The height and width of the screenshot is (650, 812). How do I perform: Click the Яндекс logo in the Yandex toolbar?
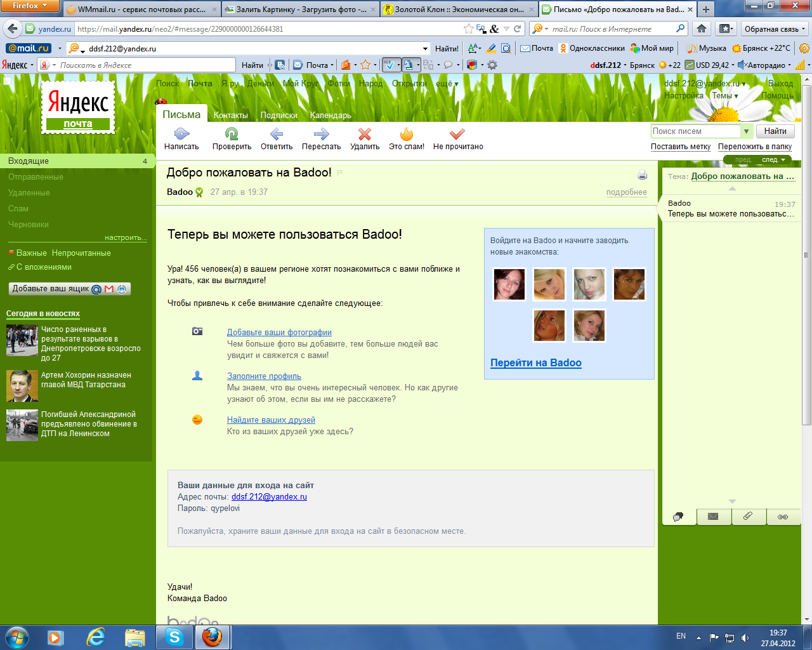[x=15, y=65]
